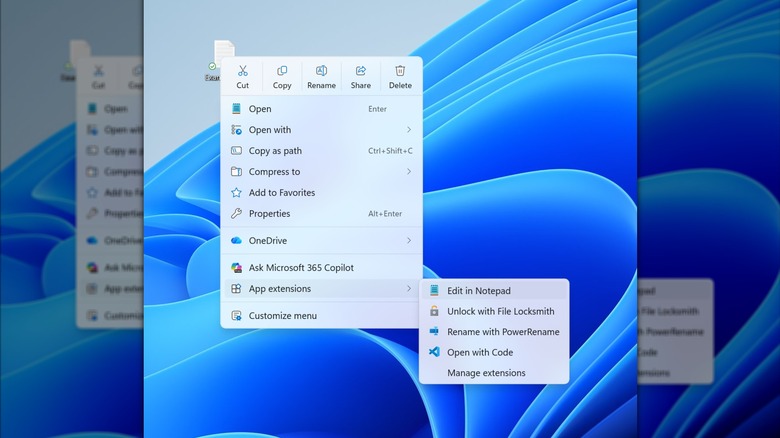Choose Edit in Notepad
780x438 pixels.
click(x=494, y=291)
